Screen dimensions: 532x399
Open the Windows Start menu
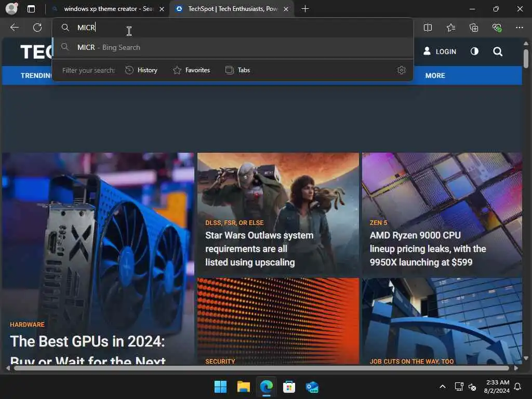tap(220, 387)
